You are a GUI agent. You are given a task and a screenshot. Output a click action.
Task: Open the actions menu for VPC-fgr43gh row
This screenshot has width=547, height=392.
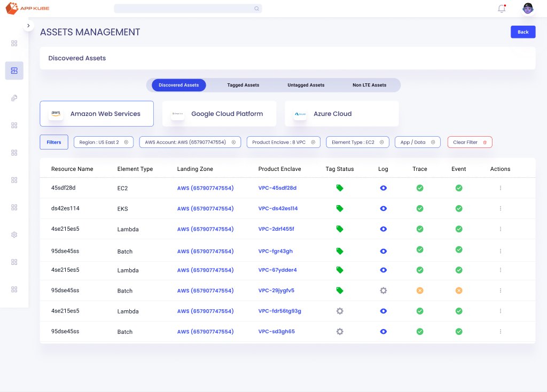[500, 251]
